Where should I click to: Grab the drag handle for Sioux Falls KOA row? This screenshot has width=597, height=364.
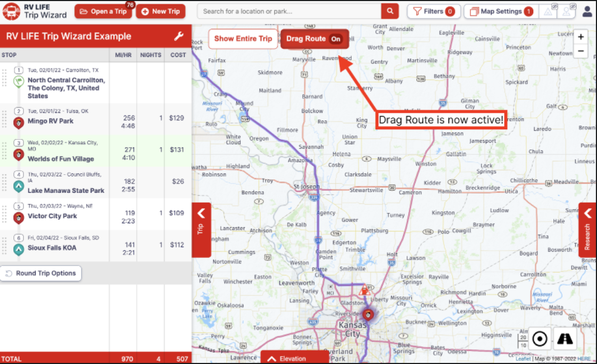pyautogui.click(x=5, y=245)
